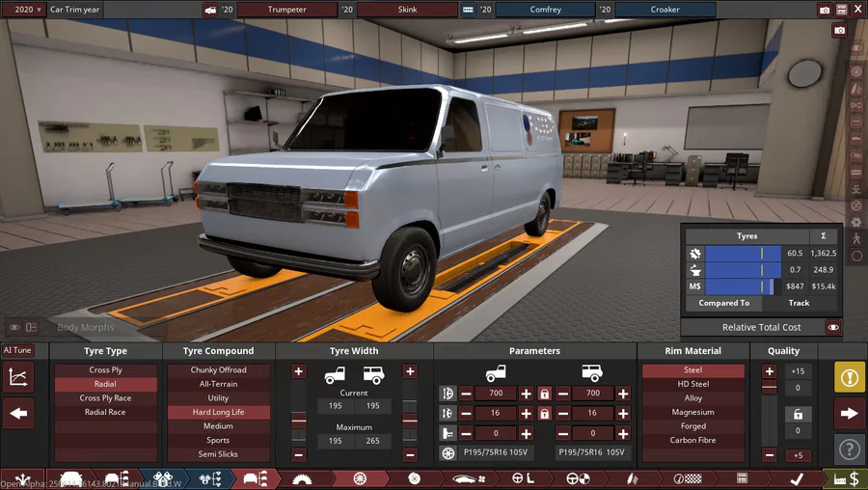Select Chunky Offroad tyre compound

218,369
